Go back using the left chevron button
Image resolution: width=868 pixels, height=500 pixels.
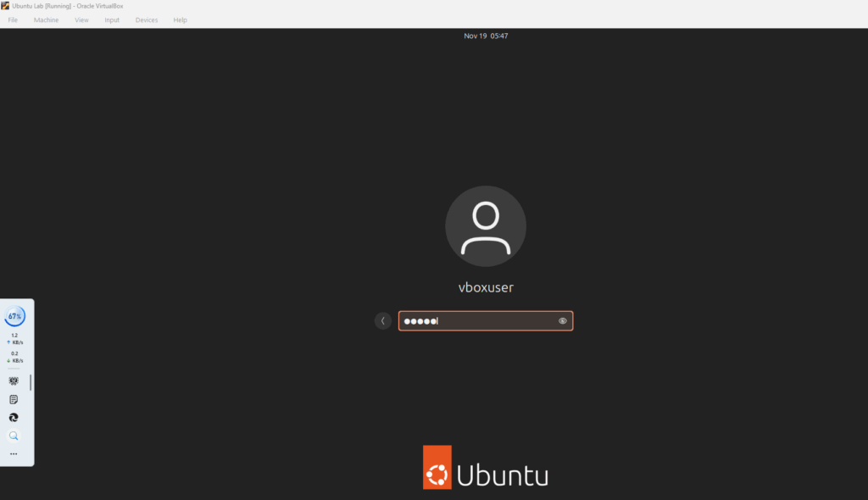(382, 320)
